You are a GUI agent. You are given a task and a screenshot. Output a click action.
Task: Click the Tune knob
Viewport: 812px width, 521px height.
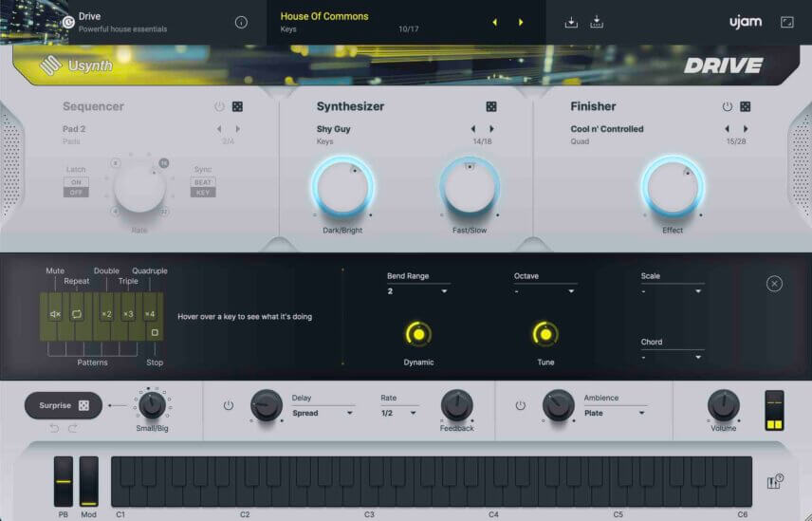[545, 335]
